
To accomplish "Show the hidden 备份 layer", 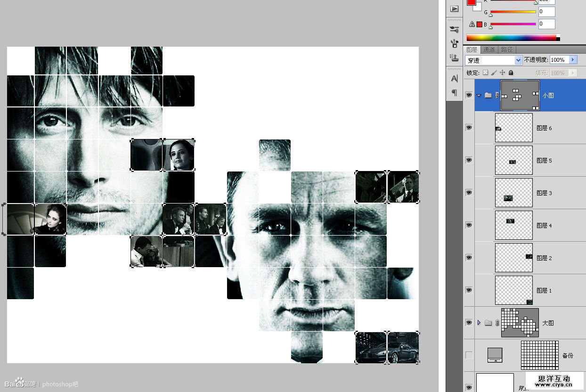I will 469,355.
